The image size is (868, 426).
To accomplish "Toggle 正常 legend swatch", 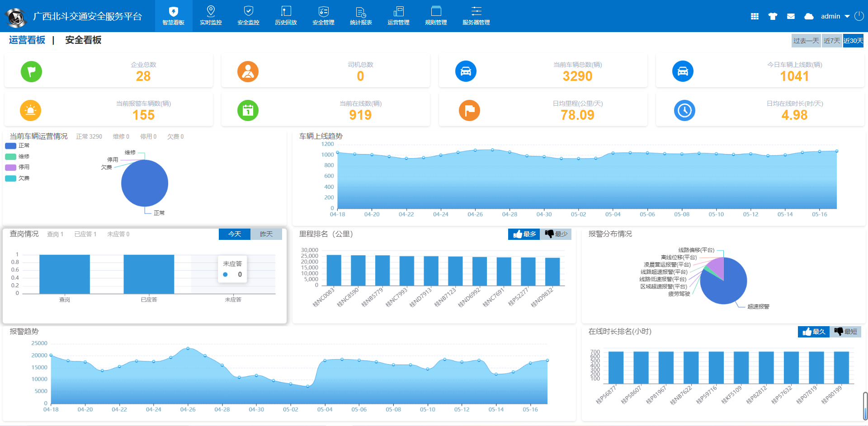I will click(11, 146).
